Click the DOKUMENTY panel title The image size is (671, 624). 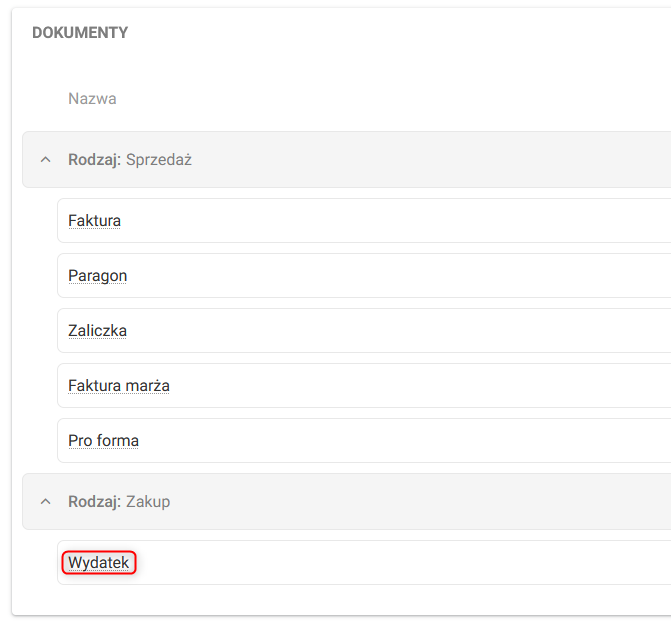pyautogui.click(x=80, y=33)
